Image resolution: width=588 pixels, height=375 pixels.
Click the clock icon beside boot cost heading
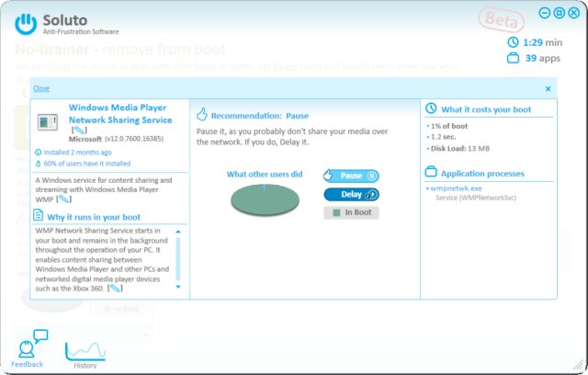[x=431, y=108]
